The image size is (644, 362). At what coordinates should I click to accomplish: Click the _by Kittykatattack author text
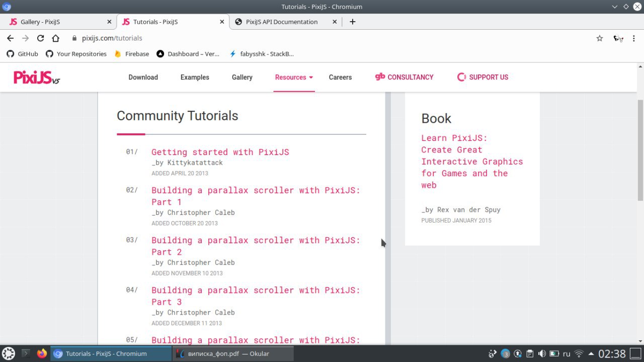[187, 163]
